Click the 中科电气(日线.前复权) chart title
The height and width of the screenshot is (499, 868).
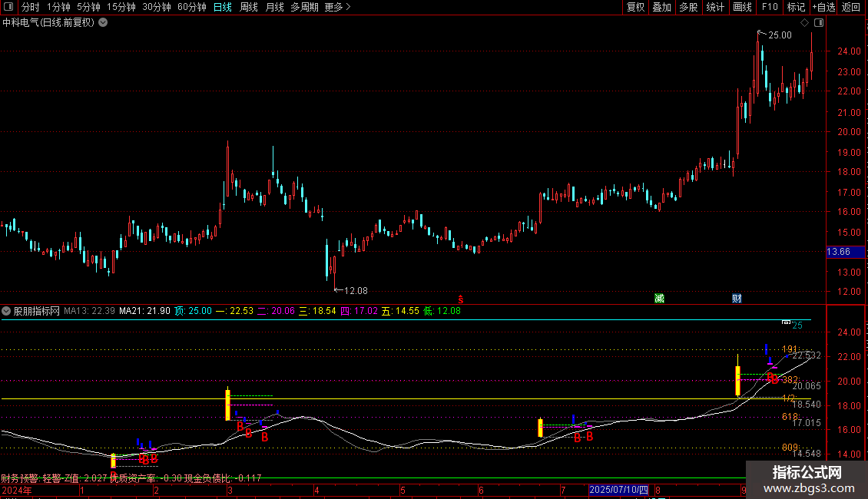(x=48, y=23)
